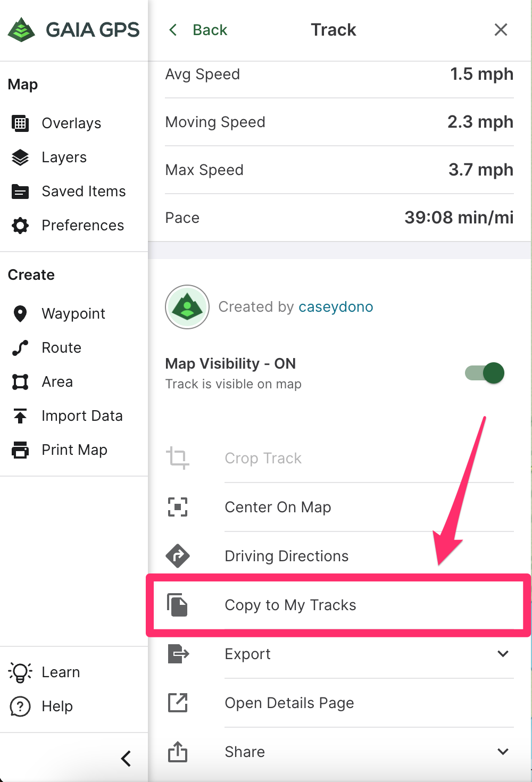Expand the Share options chevron

pos(503,752)
